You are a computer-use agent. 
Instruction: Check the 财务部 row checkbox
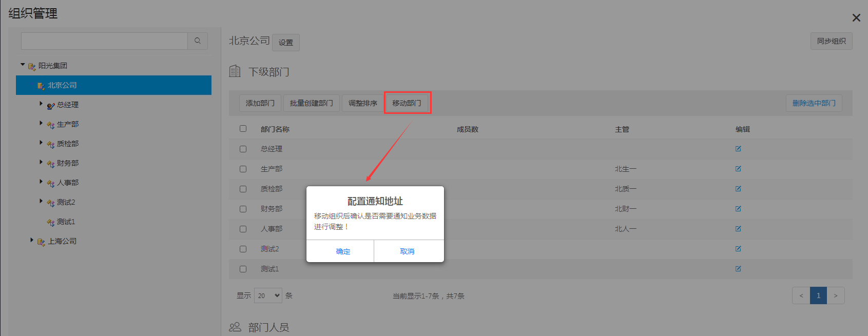click(x=243, y=209)
